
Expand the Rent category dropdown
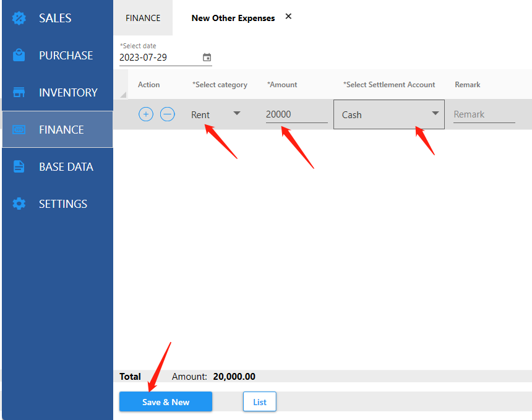pos(236,113)
